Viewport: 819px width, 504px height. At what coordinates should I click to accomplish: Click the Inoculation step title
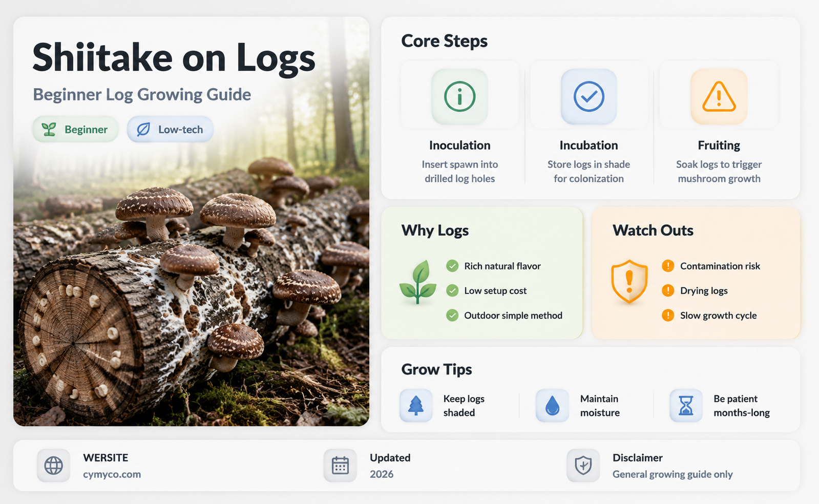[x=459, y=145]
